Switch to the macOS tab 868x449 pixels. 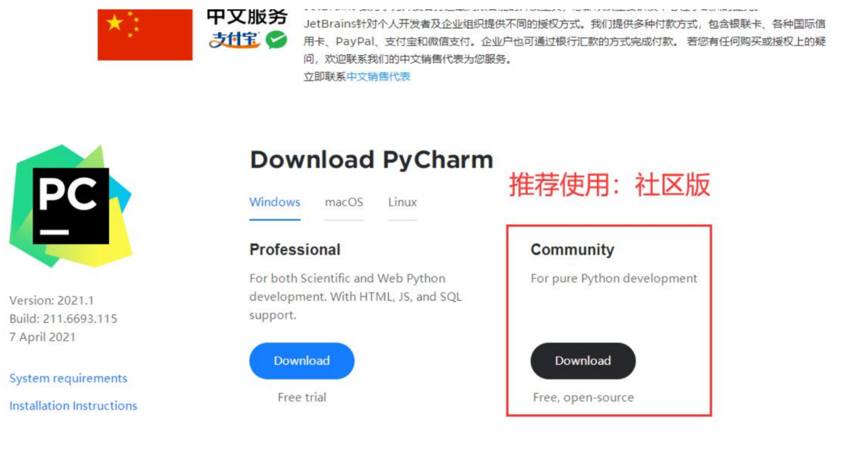coord(344,202)
